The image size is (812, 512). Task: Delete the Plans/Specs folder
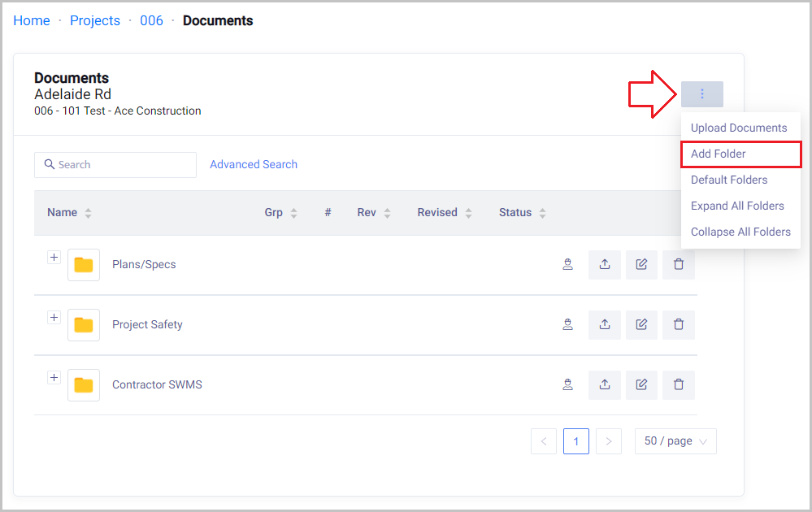[679, 265]
